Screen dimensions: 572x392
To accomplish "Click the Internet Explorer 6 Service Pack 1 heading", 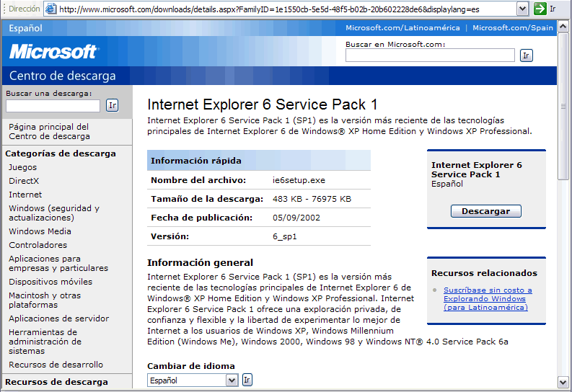I will tap(263, 104).
